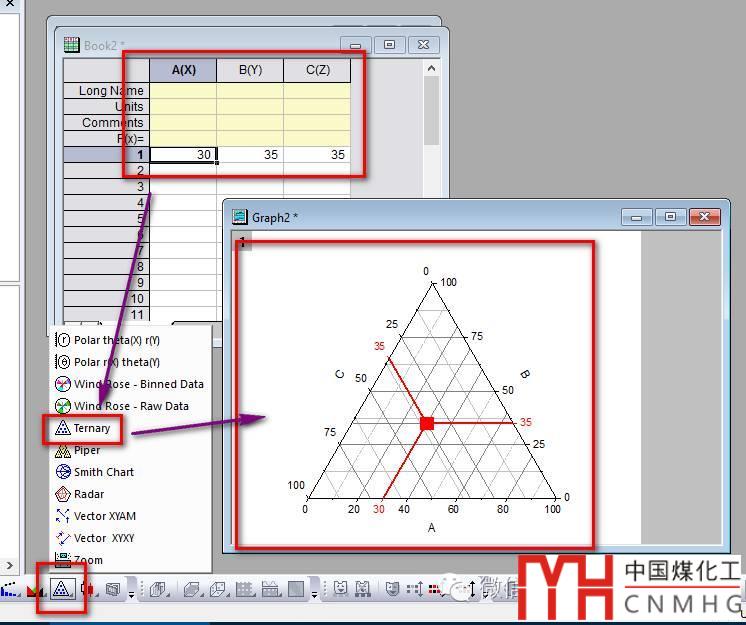
Task: Click the 3D ribbon plot icon
Action: (x=271, y=589)
